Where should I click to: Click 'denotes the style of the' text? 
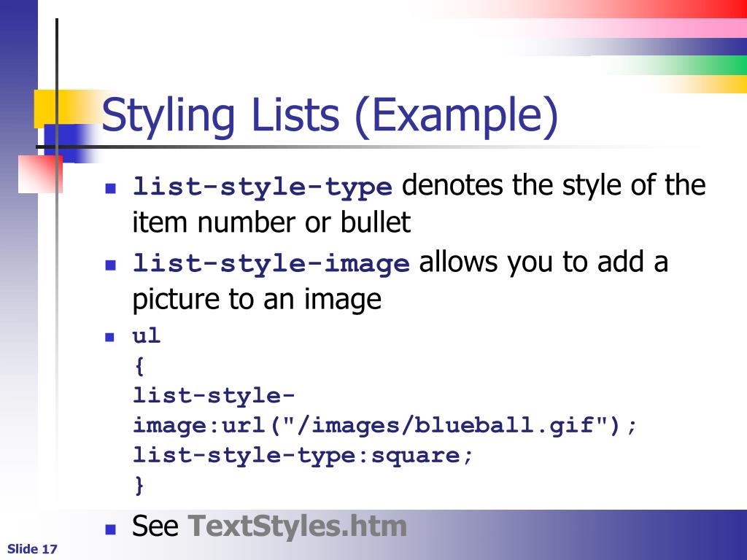pos(554,185)
